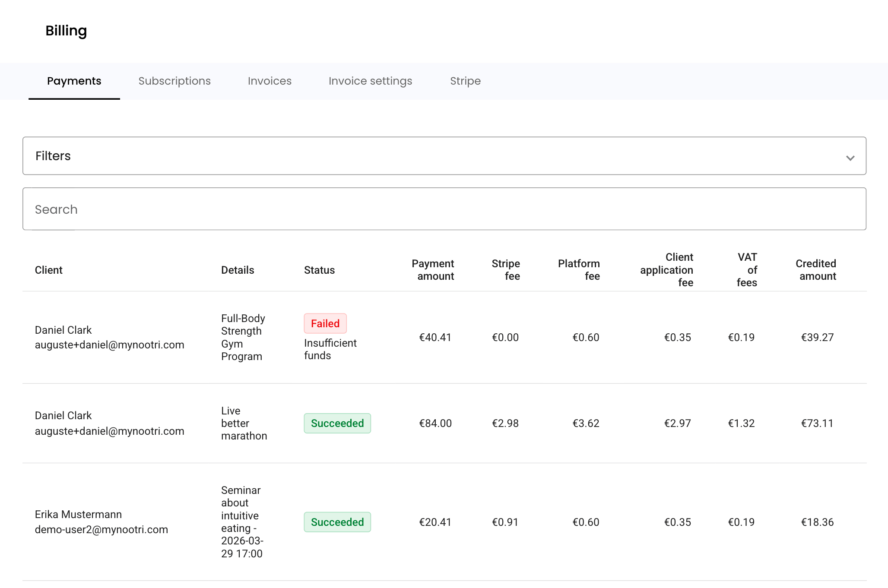This screenshot has height=588, width=888.
Task: Open the Full-Body Strength Gym Program payment row
Action: pyautogui.click(x=243, y=337)
